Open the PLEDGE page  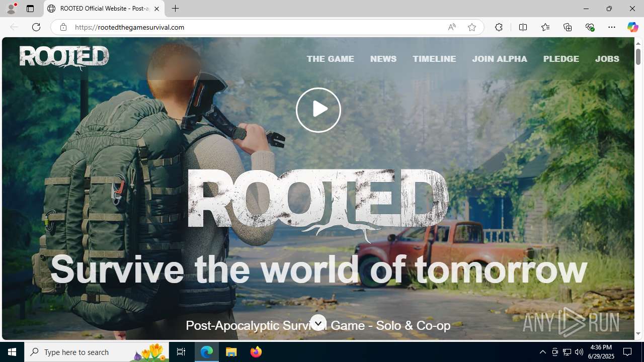[561, 59]
